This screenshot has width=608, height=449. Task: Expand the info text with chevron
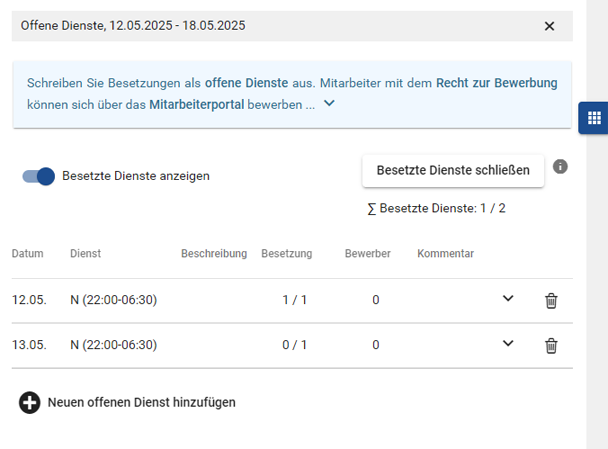[x=330, y=103]
